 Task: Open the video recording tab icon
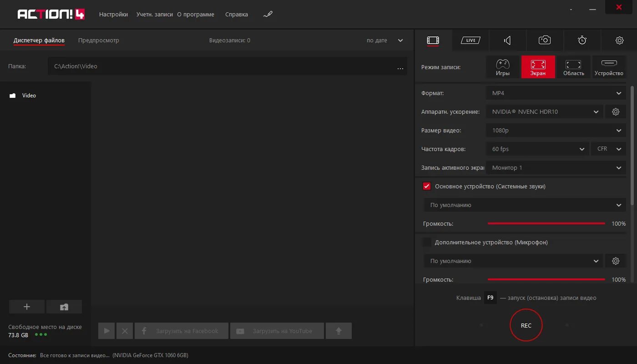(433, 40)
